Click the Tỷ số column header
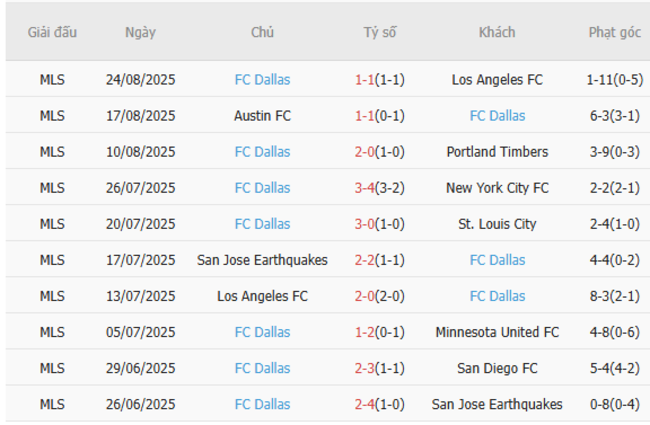 tap(379, 32)
